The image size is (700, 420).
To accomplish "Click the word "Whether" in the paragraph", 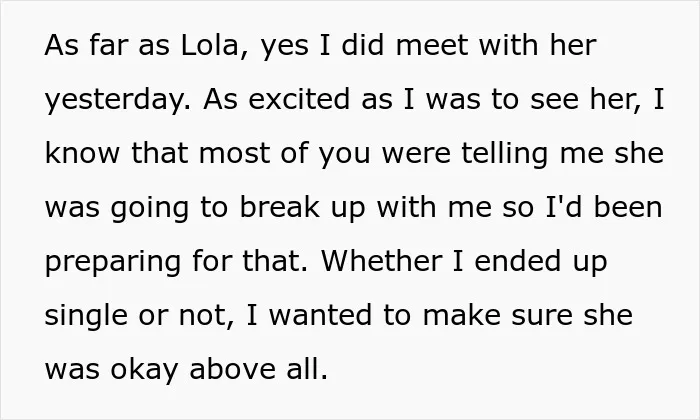I will coord(382,261).
